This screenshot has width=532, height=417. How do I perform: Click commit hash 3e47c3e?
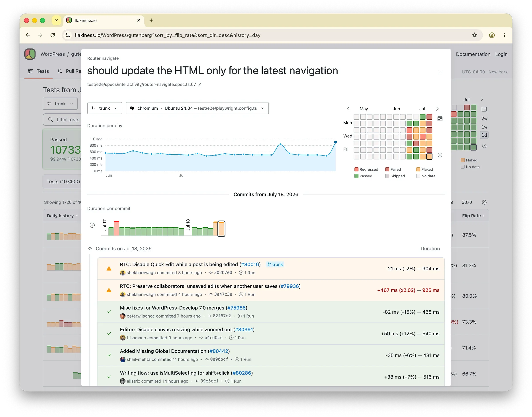(223, 294)
